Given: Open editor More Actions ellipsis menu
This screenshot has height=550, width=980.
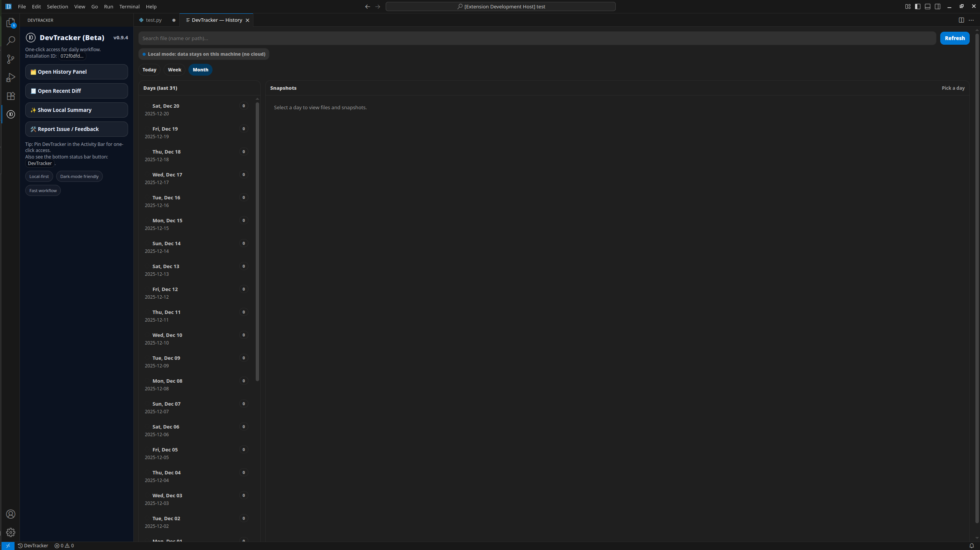Looking at the screenshot, I should pyautogui.click(x=971, y=20).
